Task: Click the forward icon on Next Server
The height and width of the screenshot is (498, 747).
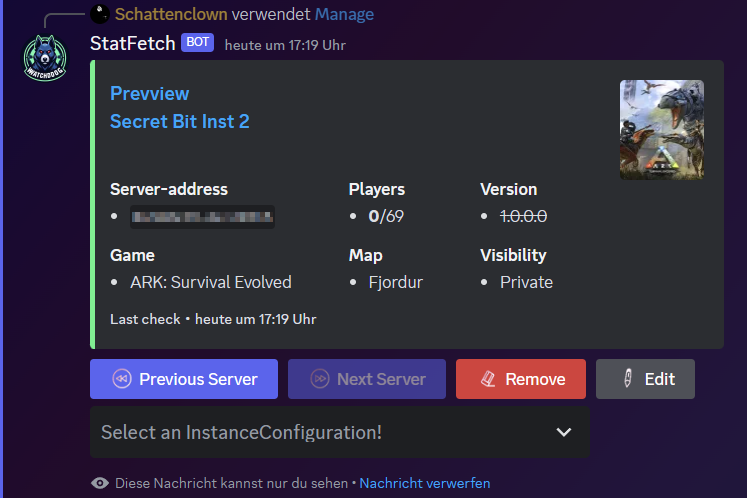Action: tap(320, 379)
